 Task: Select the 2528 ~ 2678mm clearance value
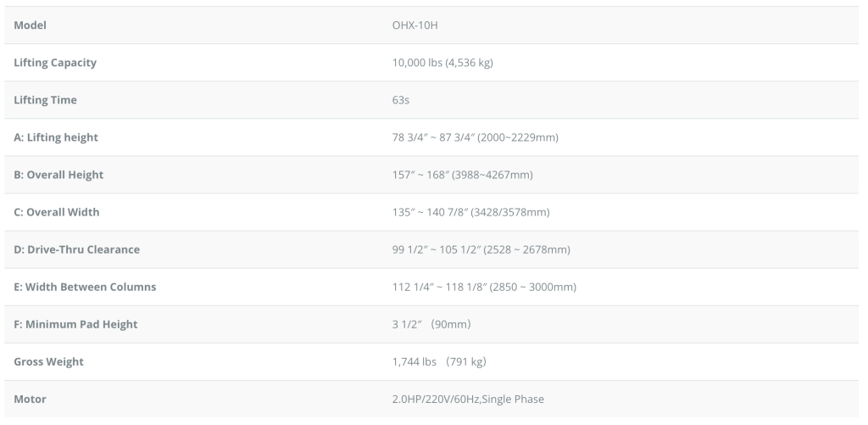pos(475,249)
